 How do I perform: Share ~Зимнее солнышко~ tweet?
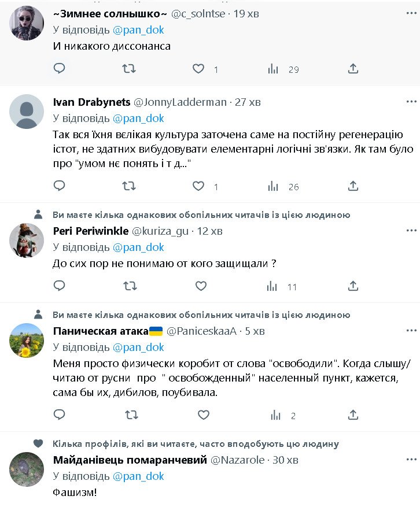pos(353,69)
